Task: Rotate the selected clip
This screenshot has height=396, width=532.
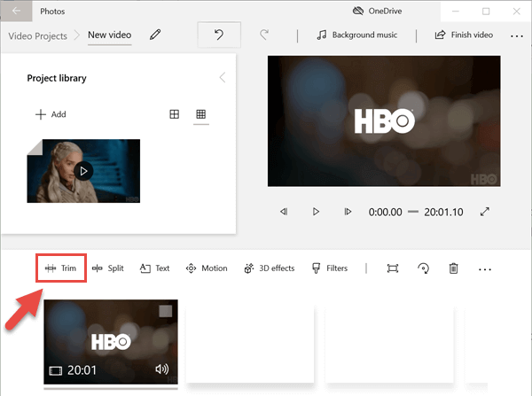Action: tap(423, 268)
